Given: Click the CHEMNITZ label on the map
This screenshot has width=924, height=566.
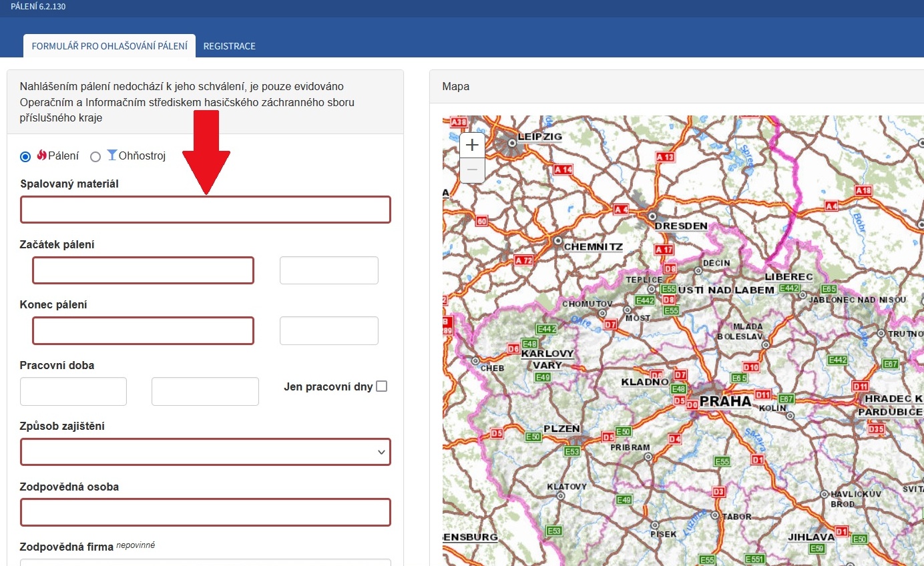Looking at the screenshot, I should pos(593,247).
